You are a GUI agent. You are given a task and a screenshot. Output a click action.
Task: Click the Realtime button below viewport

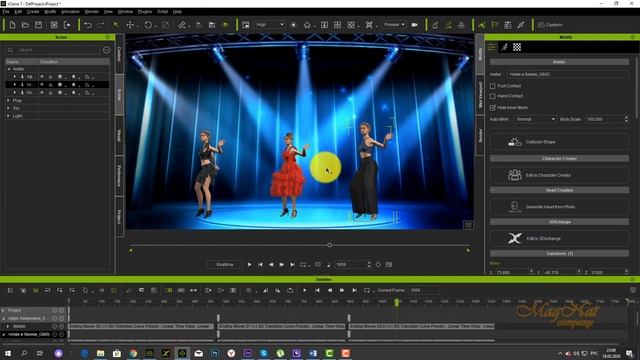coord(224,264)
